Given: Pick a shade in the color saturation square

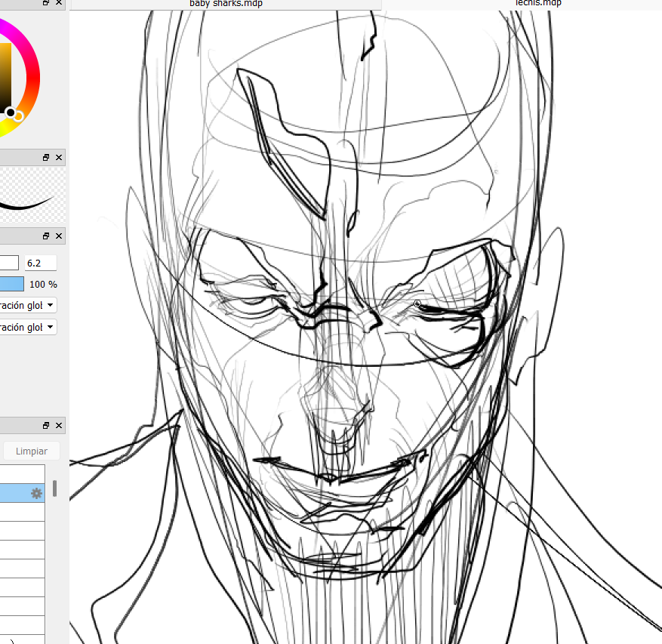Looking at the screenshot, I should (x=5, y=76).
